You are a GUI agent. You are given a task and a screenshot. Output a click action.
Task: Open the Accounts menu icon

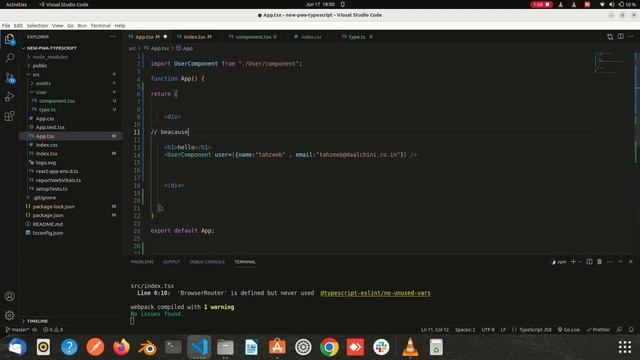click(10, 296)
